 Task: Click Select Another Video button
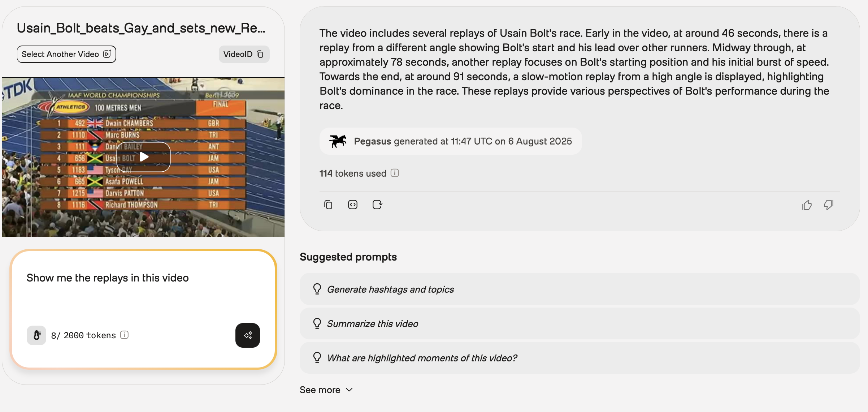click(66, 54)
